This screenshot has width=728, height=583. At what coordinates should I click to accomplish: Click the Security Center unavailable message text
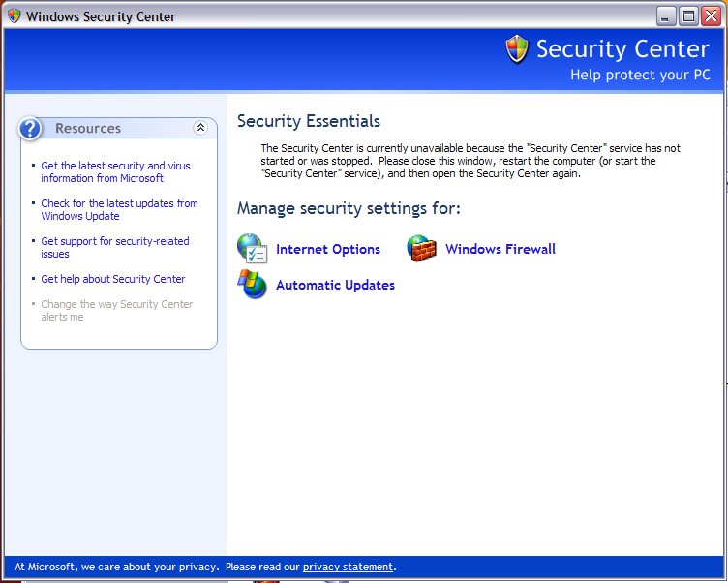470,161
